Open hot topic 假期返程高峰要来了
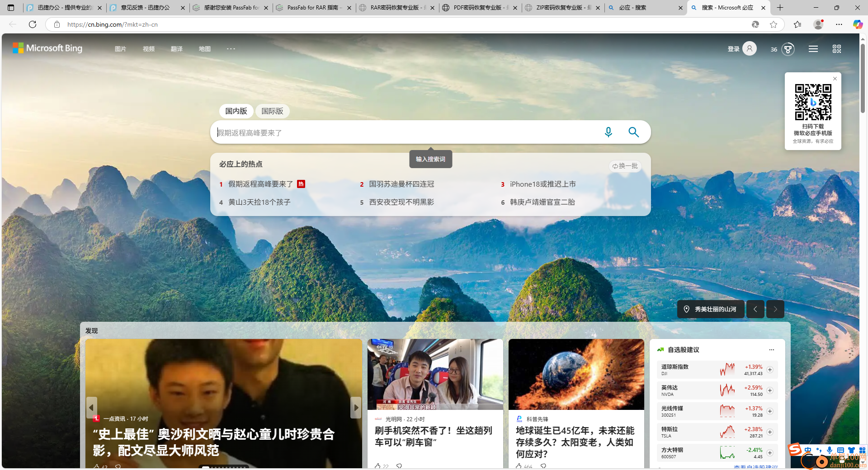 (260, 184)
